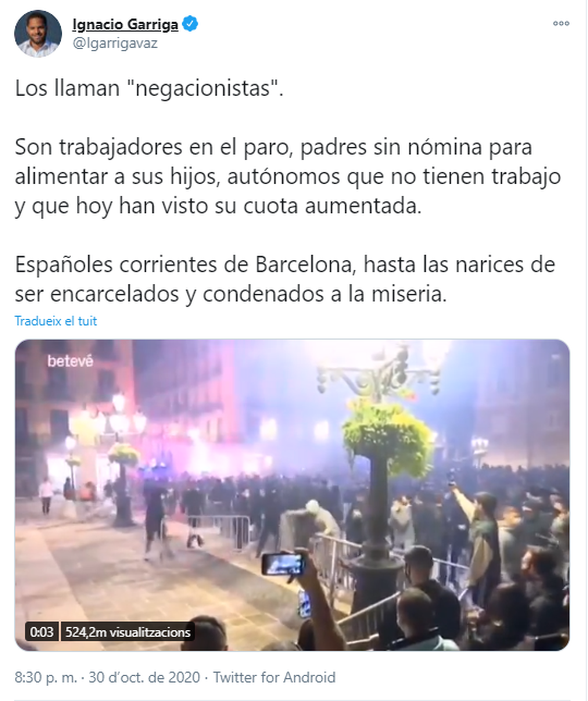588x701 pixels.
Task: Open the Twitter for Android source link
Action: click(275, 677)
